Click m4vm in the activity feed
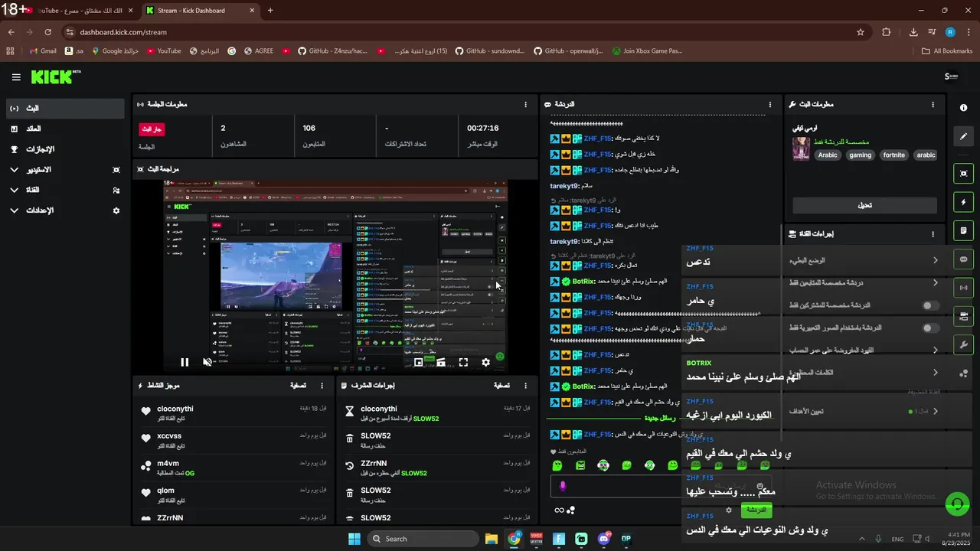This screenshot has height=551, width=980. coord(168,464)
